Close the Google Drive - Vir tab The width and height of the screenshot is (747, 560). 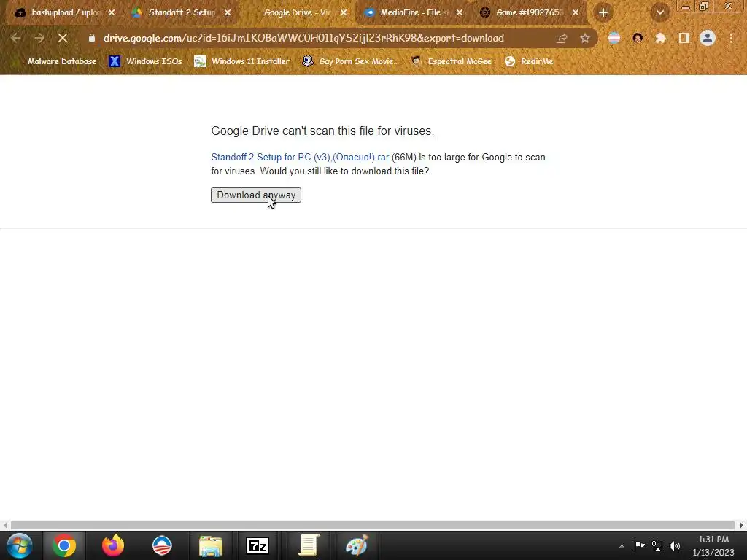coord(344,12)
